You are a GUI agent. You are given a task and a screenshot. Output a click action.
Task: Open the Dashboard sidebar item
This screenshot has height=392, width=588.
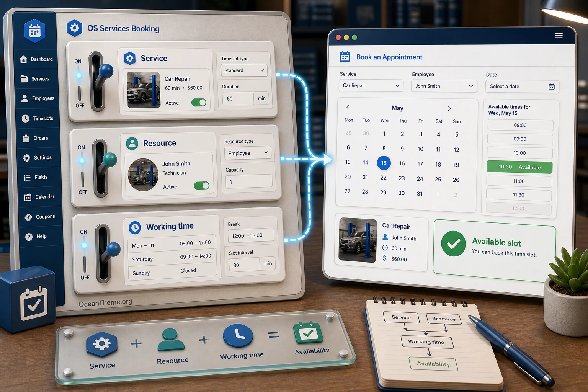click(x=36, y=59)
